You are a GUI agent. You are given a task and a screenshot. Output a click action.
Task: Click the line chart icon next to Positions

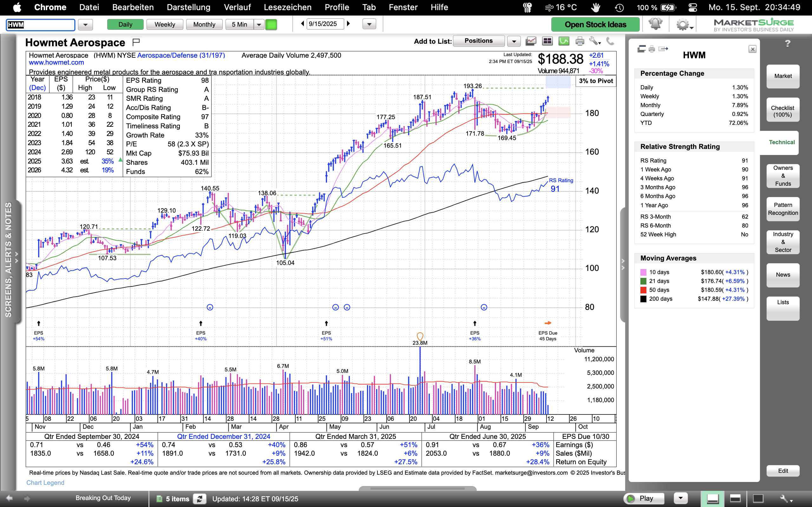coord(531,41)
